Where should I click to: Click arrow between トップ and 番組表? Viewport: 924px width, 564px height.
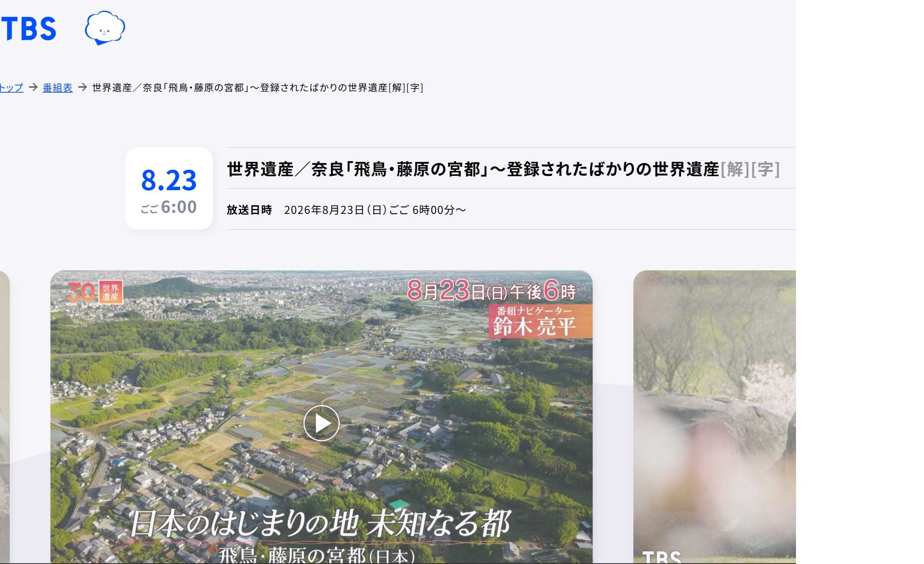coord(33,87)
